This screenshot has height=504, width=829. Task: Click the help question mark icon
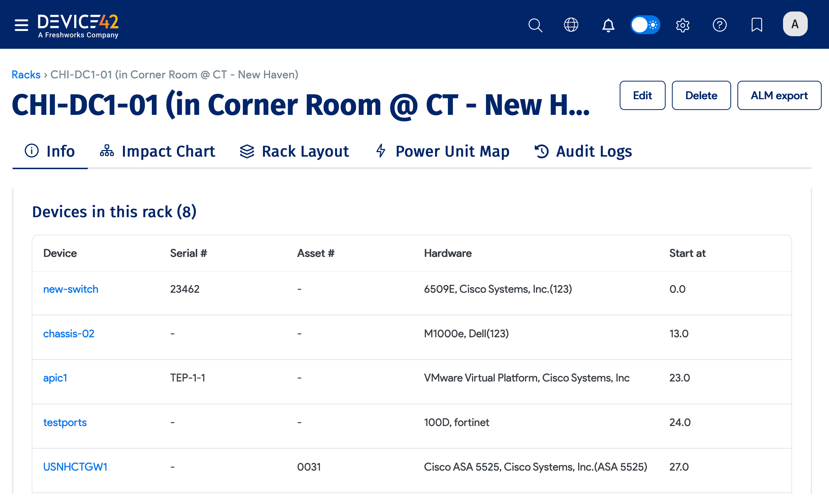coord(720,25)
